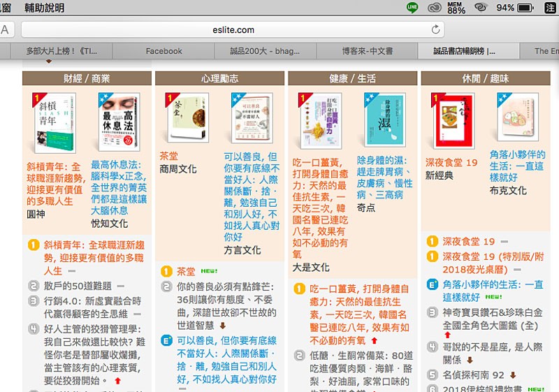Switch to the 博客來-中文書 tab
The image size is (559, 392).
point(368,51)
